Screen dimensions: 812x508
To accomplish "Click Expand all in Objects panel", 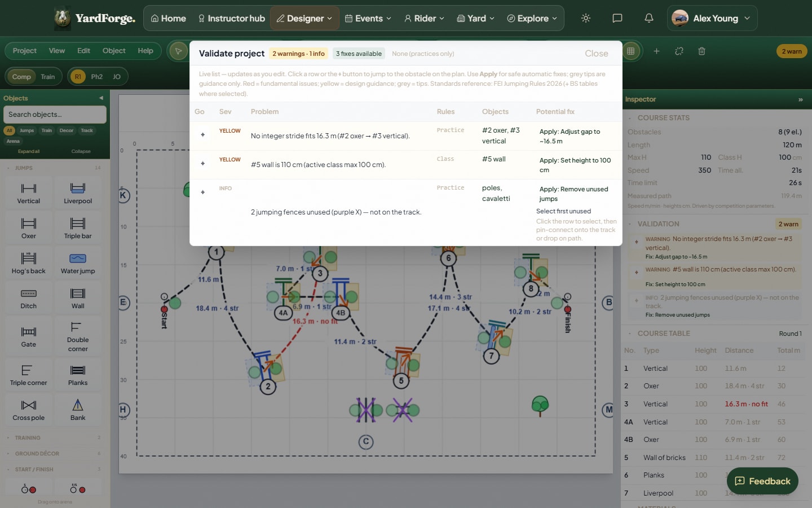I will point(29,151).
